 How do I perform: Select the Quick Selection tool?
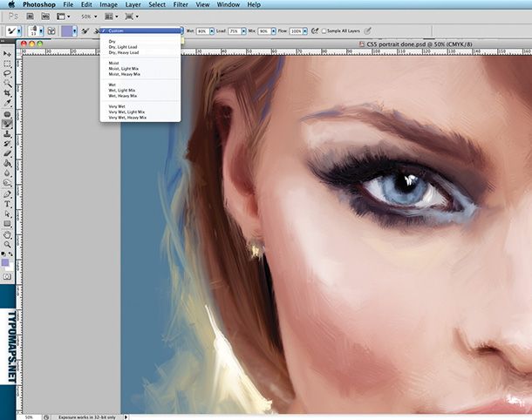7,83
